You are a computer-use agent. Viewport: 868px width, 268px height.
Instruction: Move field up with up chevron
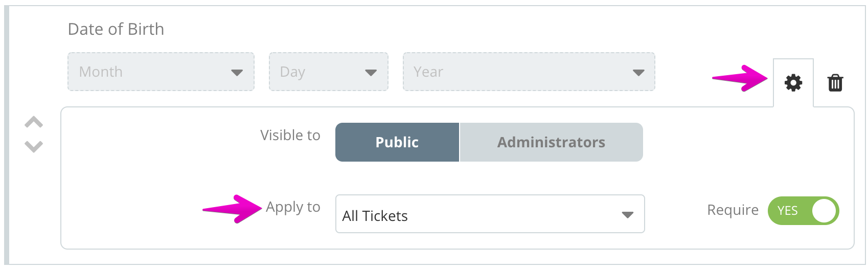[x=34, y=122]
